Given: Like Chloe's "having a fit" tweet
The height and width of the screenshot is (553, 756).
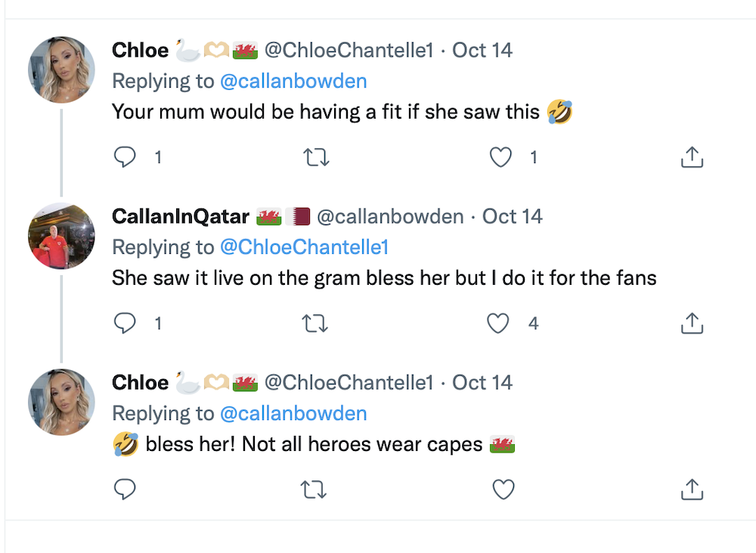Looking at the screenshot, I should click(x=500, y=157).
